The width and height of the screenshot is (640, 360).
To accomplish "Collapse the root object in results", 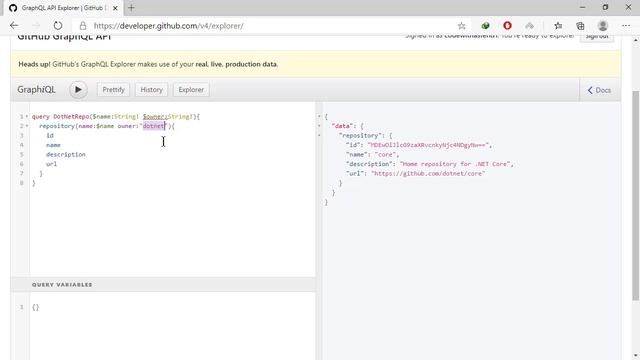I will pos(319,116).
